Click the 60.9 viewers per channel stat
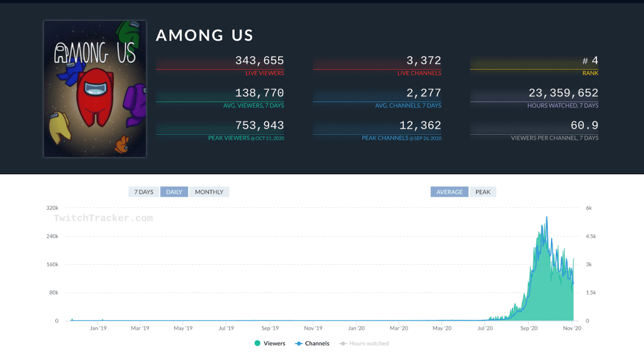This screenshot has width=644, height=353. [584, 126]
